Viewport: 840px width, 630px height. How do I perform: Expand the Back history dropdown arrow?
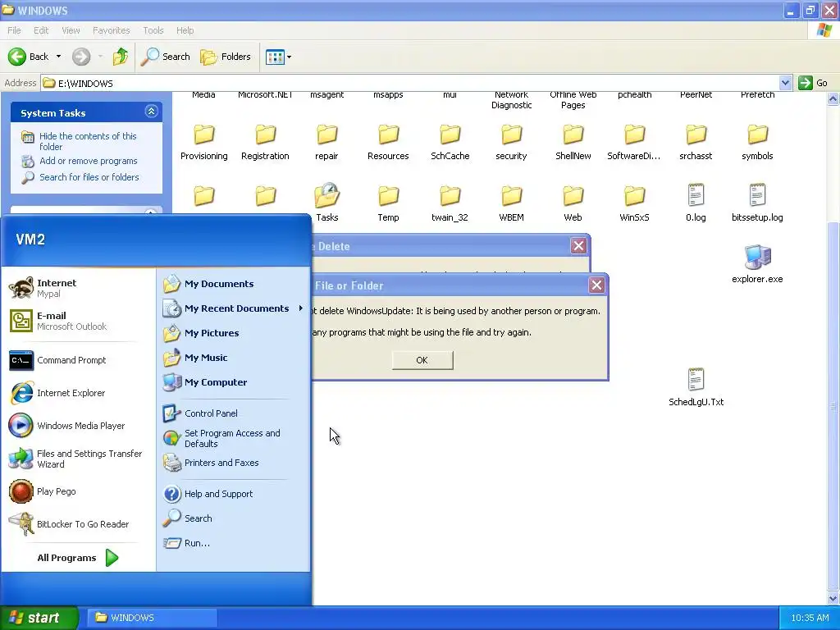[58, 57]
